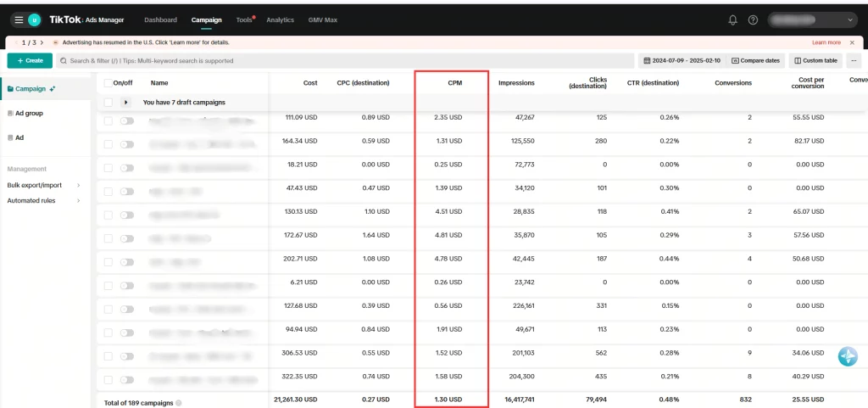
Task: Click the 226,161 impressions cell
Action: coord(521,305)
